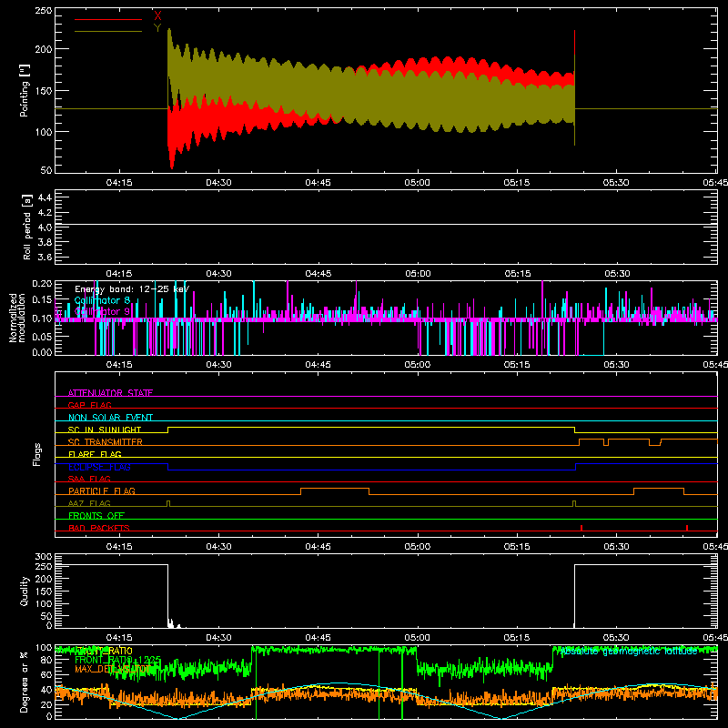Viewport: 728px width, 728px height.
Task: Select the FRONTS_OFF flag label
Action: pyautogui.click(x=96, y=516)
